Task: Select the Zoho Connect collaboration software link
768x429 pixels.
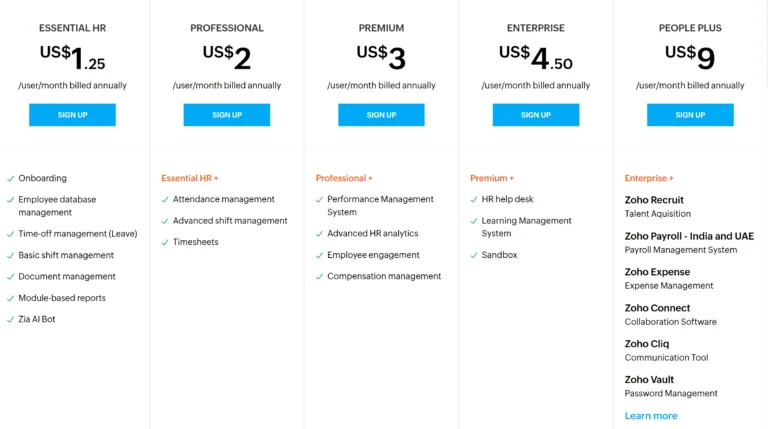Action: tap(657, 308)
